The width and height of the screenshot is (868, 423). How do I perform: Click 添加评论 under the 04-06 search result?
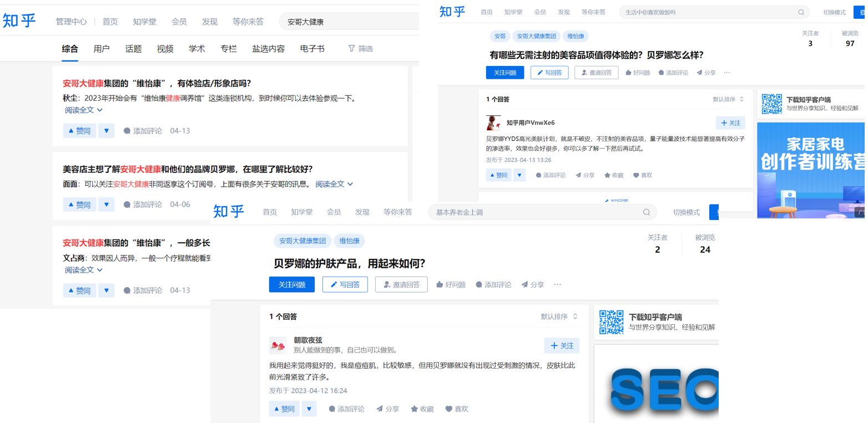[x=143, y=205]
